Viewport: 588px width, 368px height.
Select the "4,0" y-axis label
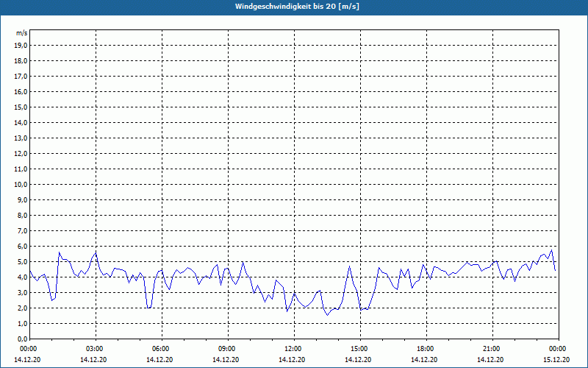(22, 277)
